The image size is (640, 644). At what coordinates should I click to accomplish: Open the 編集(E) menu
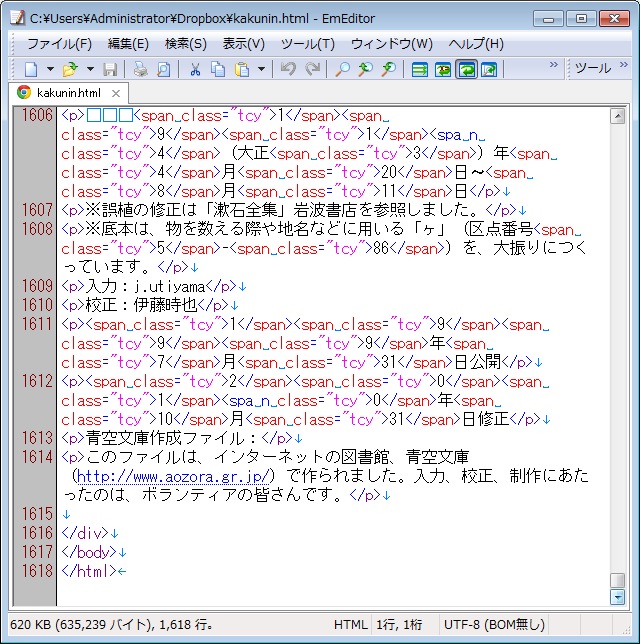(128, 44)
